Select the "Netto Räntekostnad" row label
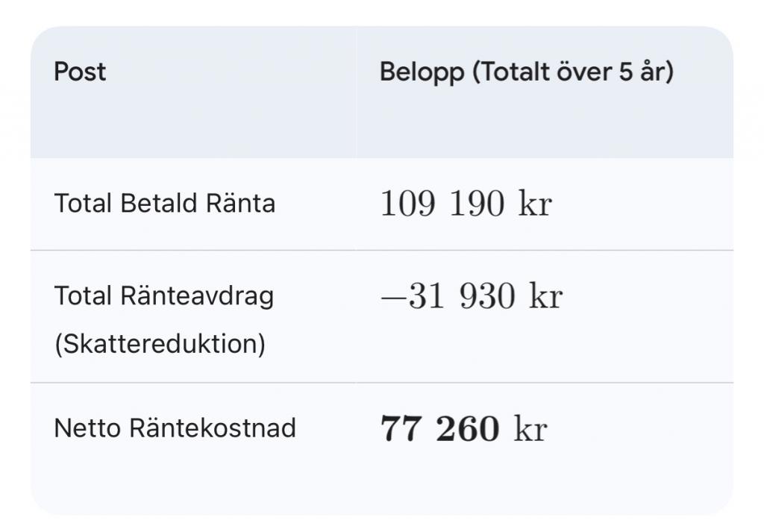The image size is (764, 532). coord(175,428)
